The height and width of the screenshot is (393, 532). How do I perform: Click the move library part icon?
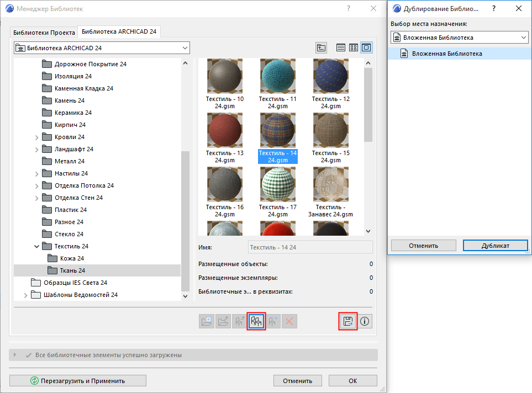point(273,321)
